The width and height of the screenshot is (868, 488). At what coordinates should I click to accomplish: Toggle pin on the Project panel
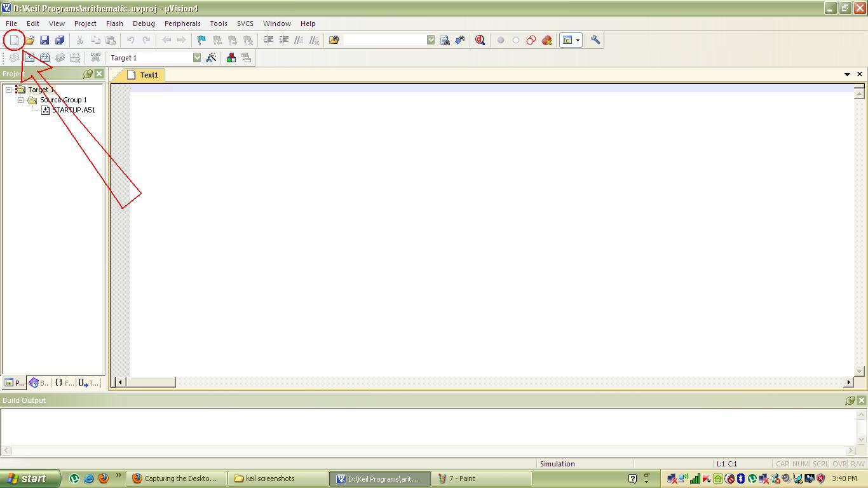[88, 74]
